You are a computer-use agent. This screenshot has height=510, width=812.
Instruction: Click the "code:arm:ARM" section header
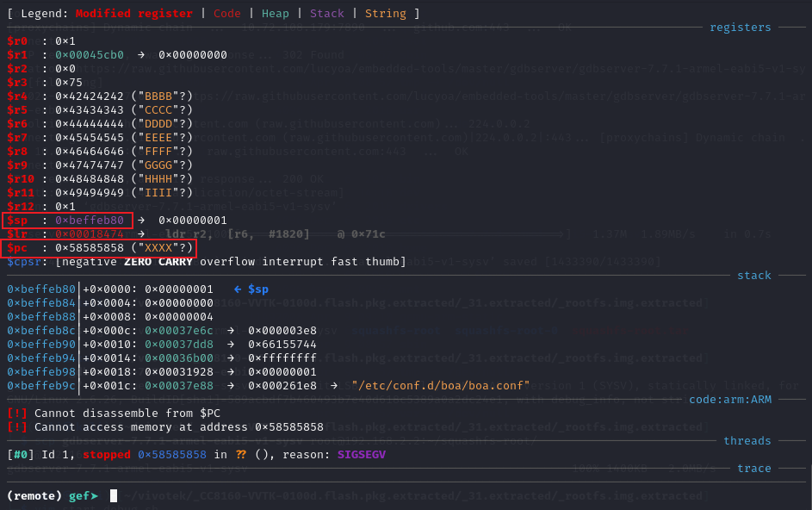[x=729, y=399]
